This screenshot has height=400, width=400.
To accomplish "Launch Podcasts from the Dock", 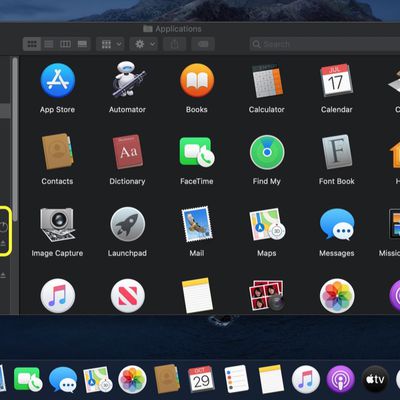I will click(341, 379).
